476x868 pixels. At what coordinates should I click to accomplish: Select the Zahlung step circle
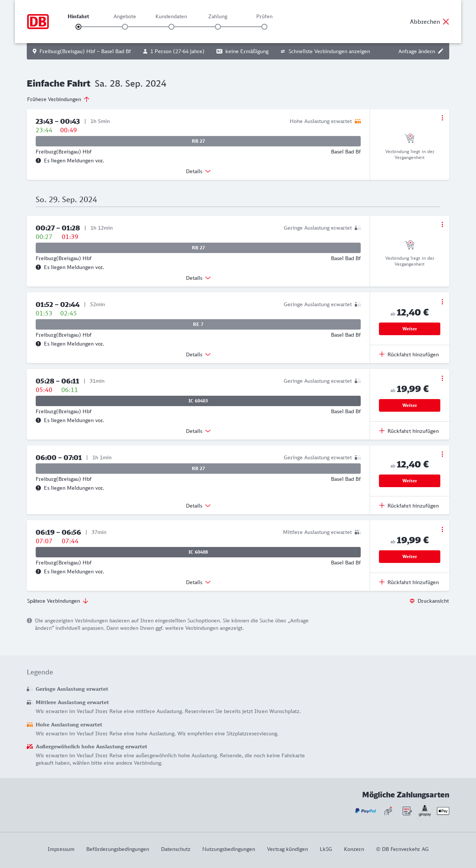click(x=218, y=27)
